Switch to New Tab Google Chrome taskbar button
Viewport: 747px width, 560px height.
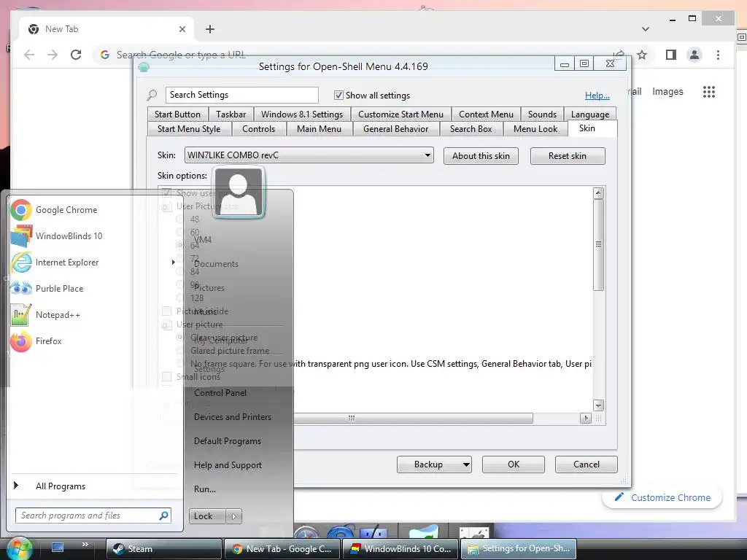coord(282,548)
